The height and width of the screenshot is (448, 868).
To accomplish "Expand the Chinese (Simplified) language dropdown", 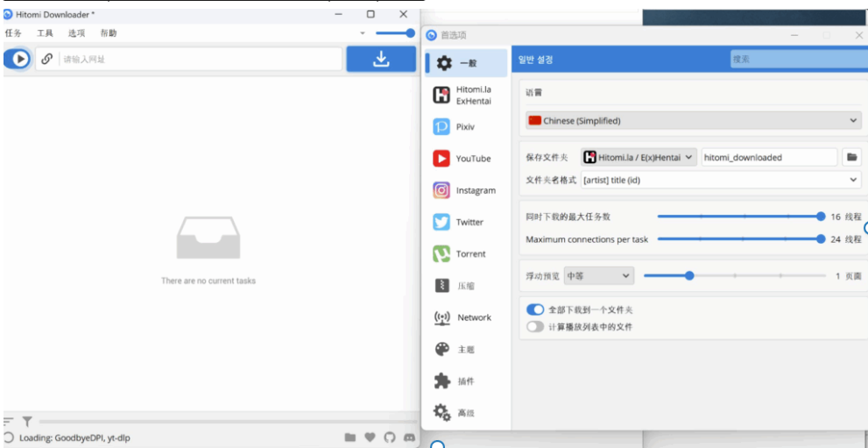I will click(693, 120).
